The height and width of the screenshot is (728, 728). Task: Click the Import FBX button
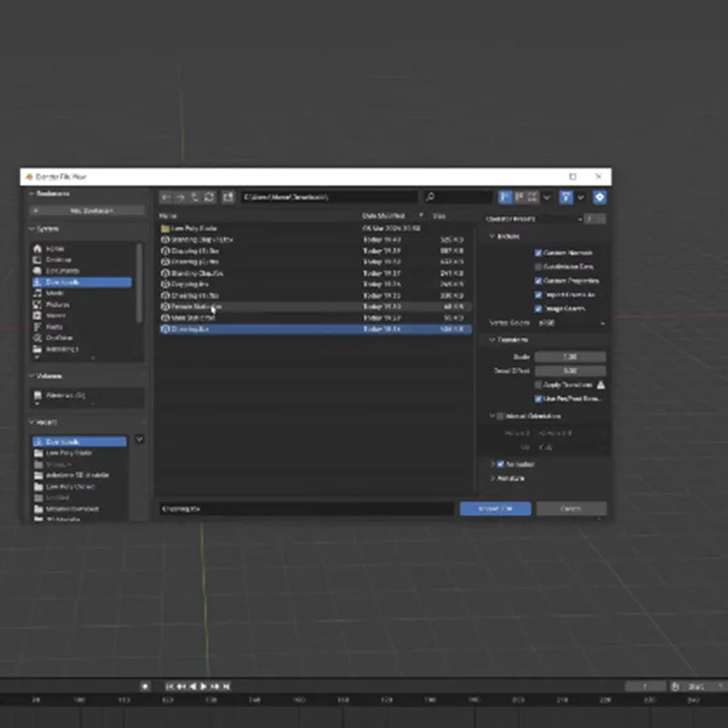pos(495,509)
